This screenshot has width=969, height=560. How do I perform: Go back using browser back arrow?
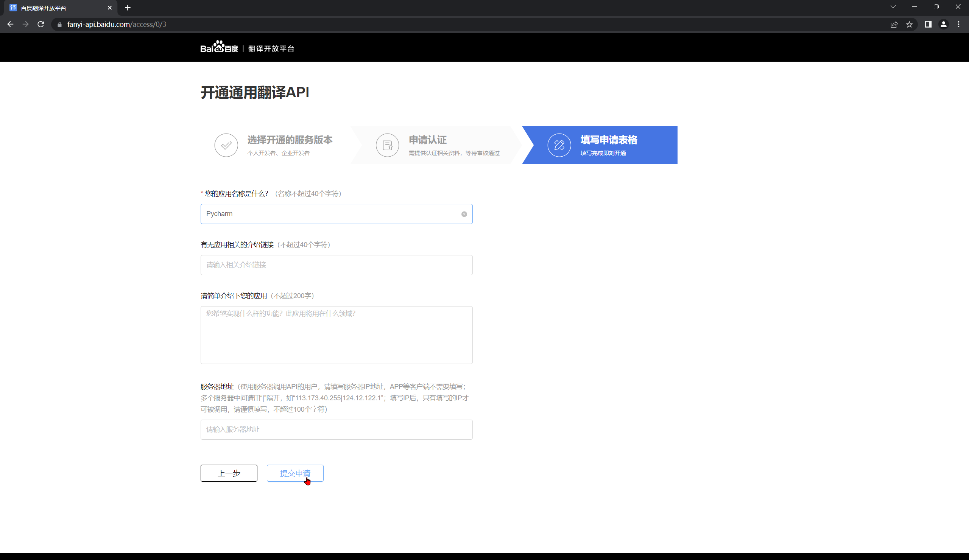tap(10, 24)
